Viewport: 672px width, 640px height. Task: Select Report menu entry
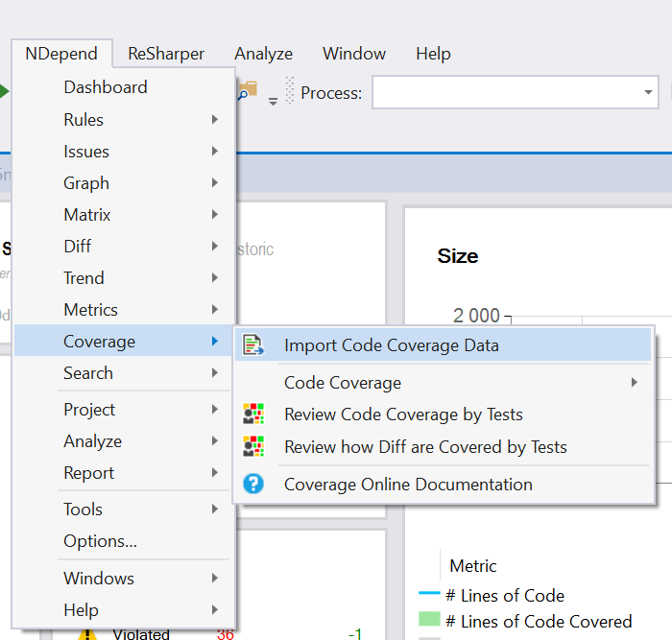(x=124, y=473)
